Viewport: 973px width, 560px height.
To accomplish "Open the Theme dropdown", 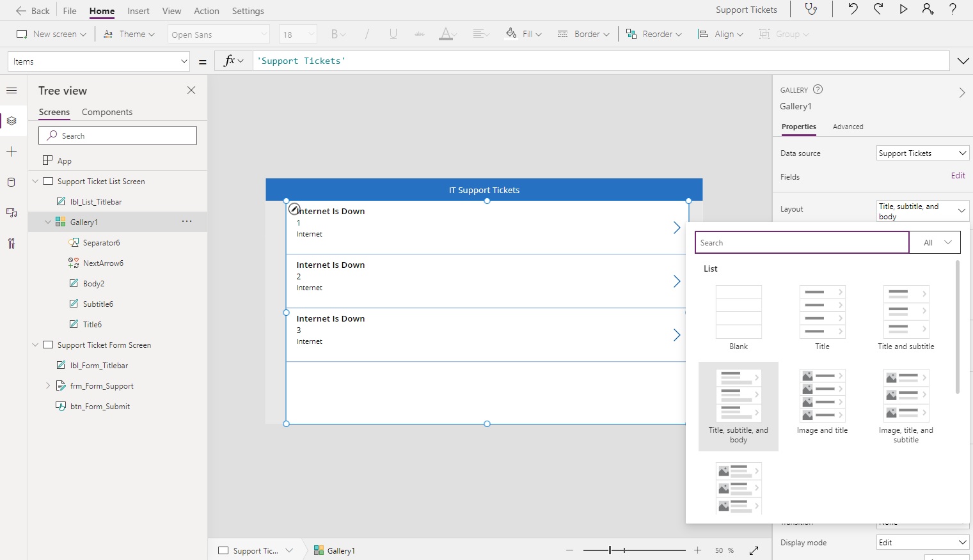I will click(x=129, y=34).
